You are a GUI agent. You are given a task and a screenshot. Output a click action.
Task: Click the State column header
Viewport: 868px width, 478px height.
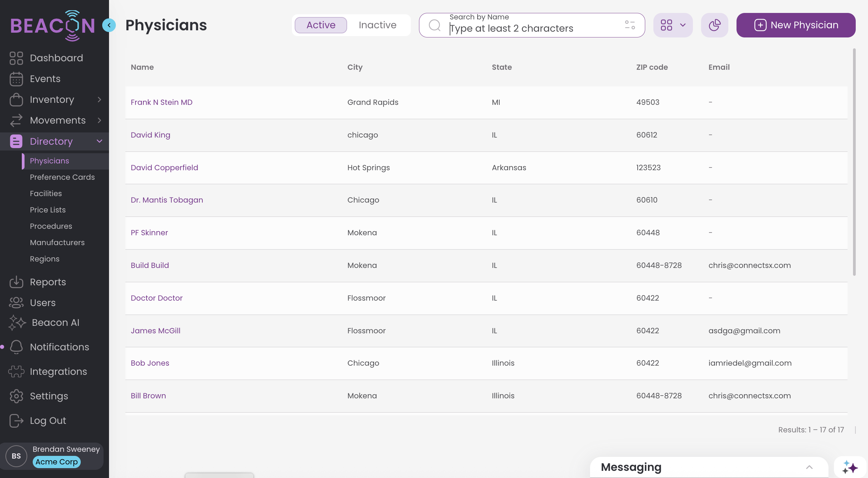501,67
